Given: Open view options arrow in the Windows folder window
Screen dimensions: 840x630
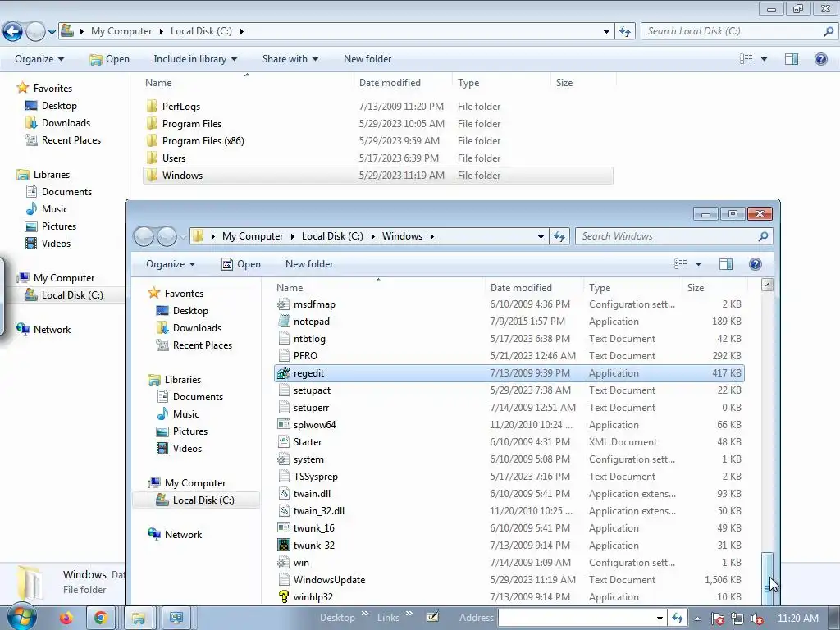Looking at the screenshot, I should point(698,264).
